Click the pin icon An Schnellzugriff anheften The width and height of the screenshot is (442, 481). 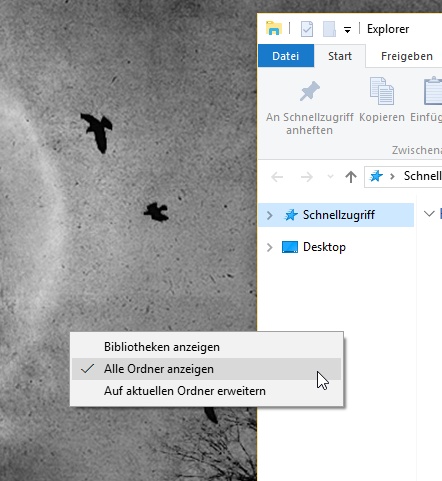[310, 91]
